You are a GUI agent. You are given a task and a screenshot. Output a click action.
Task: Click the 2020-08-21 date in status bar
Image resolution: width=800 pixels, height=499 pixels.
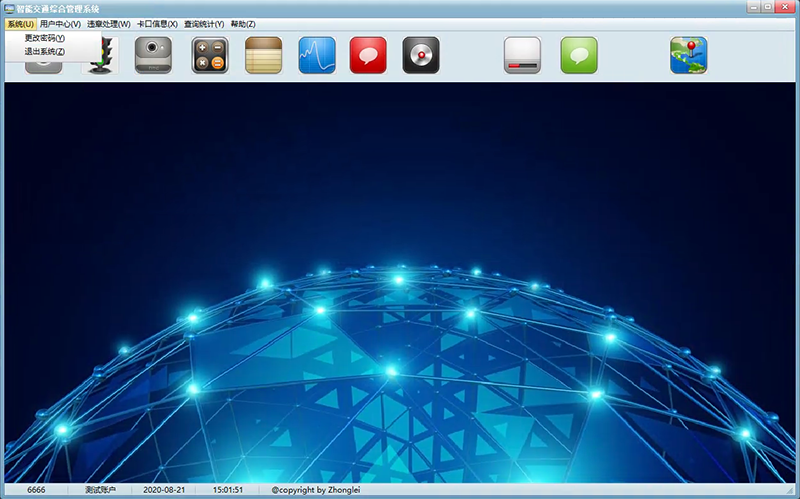click(165, 490)
